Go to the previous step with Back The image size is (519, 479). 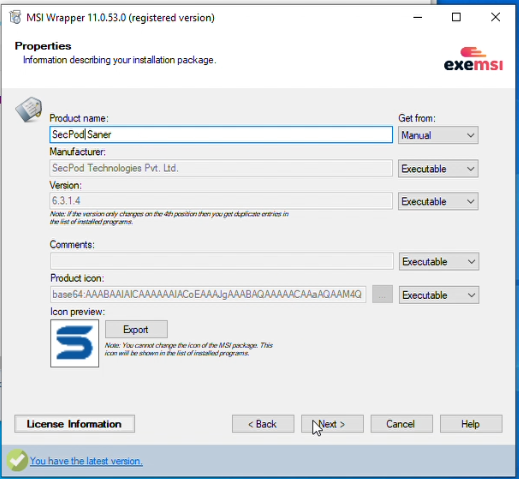263,424
